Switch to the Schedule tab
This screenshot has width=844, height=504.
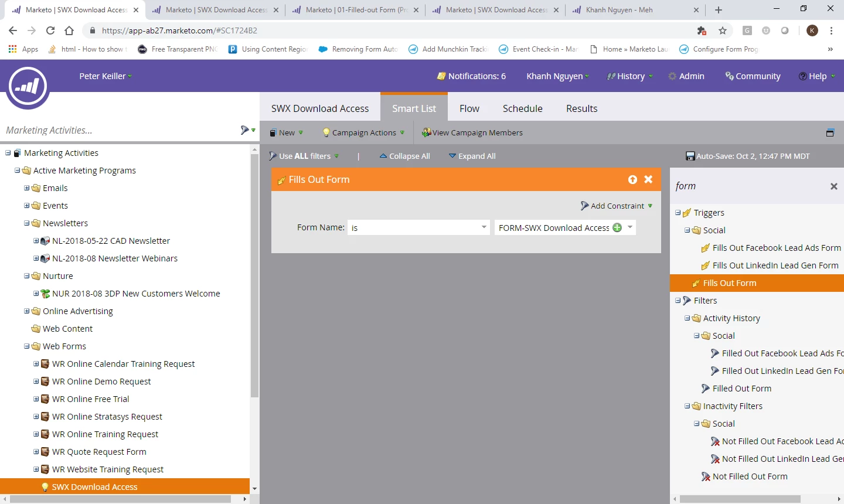click(x=522, y=108)
